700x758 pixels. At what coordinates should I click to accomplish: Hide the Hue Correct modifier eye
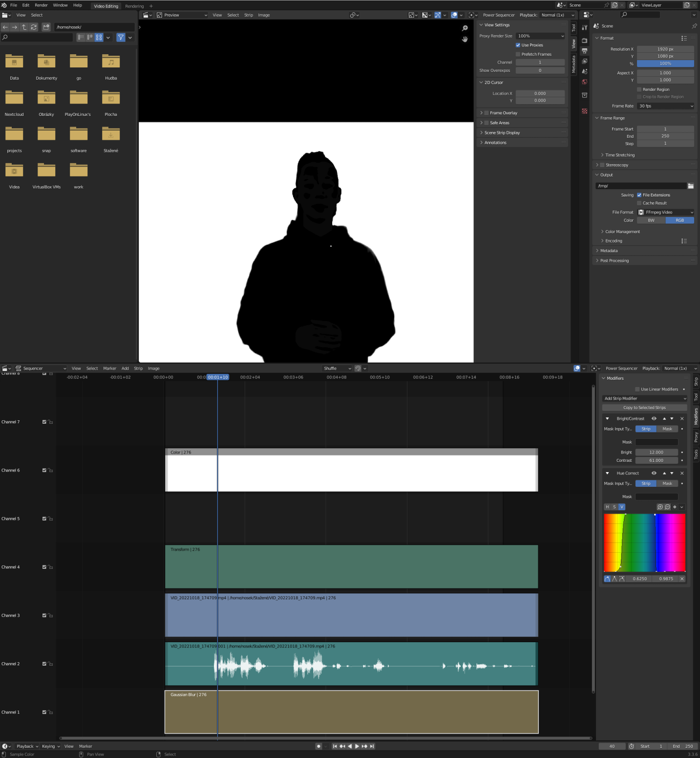coord(654,473)
